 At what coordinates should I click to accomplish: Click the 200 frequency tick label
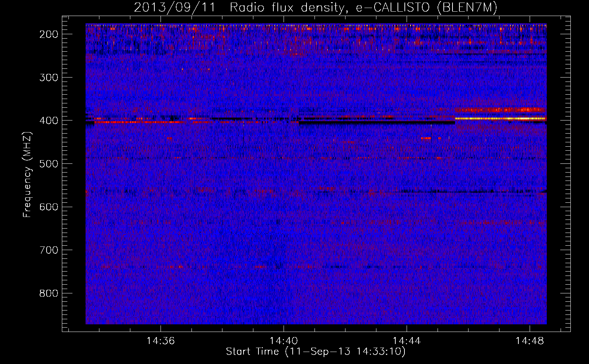(48, 34)
